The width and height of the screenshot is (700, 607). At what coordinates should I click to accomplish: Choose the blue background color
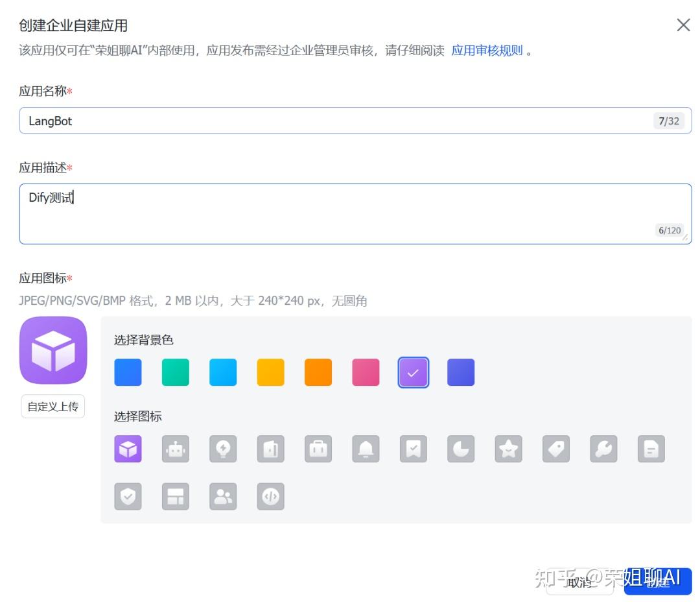point(128,372)
